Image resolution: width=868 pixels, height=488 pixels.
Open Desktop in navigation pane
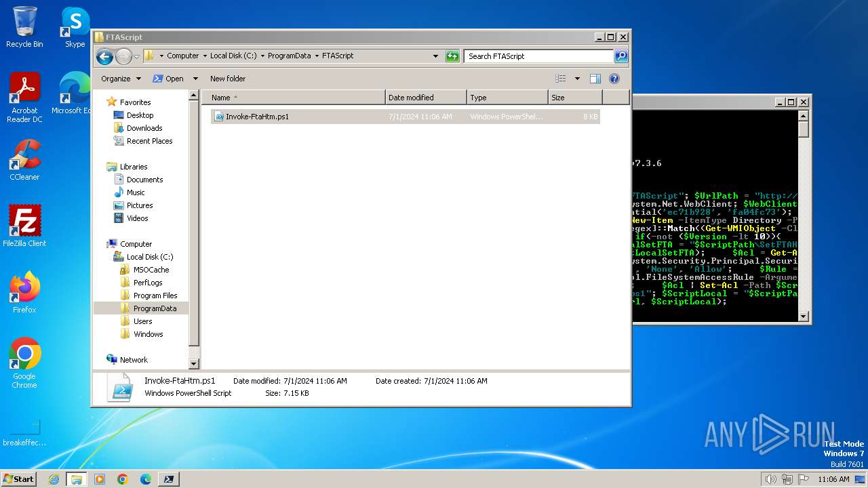[x=140, y=115]
